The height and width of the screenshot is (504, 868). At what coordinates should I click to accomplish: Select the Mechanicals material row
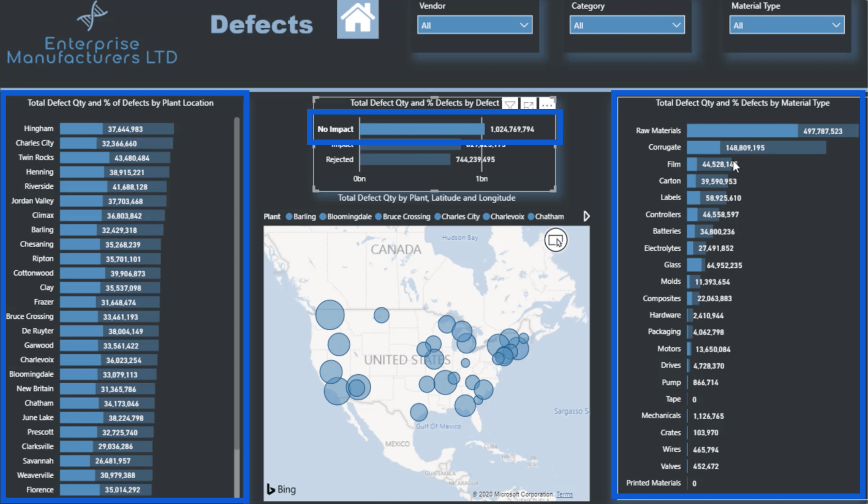coord(683,416)
